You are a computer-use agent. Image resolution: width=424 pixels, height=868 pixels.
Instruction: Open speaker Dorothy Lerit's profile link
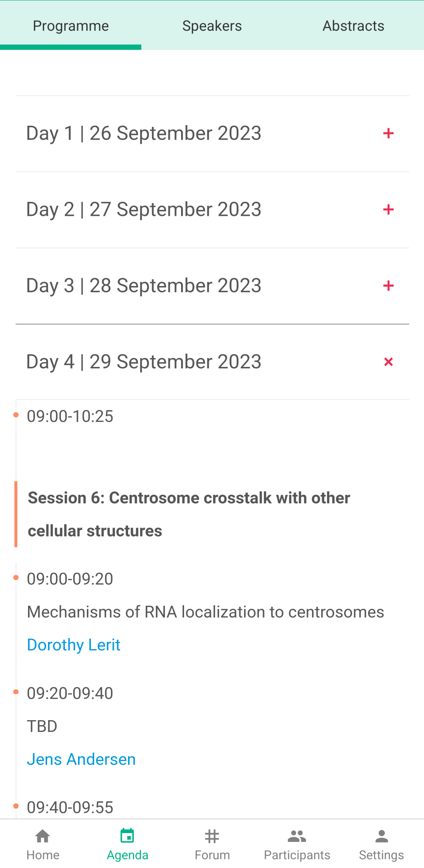point(74,645)
